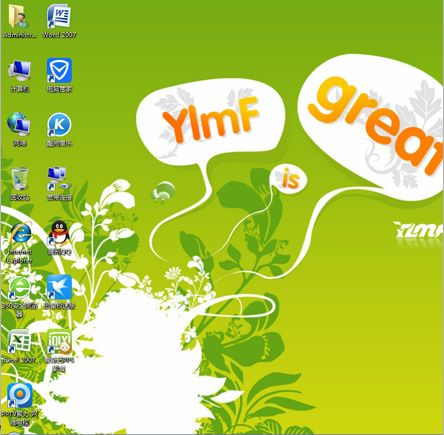This screenshot has height=435, width=444.
Task: Select the Administrator user folder icon
Action: pyautogui.click(x=19, y=16)
